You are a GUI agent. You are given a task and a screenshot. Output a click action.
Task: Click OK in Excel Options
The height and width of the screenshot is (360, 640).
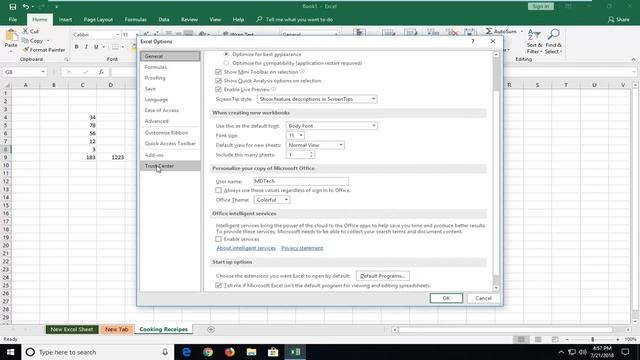coord(446,298)
